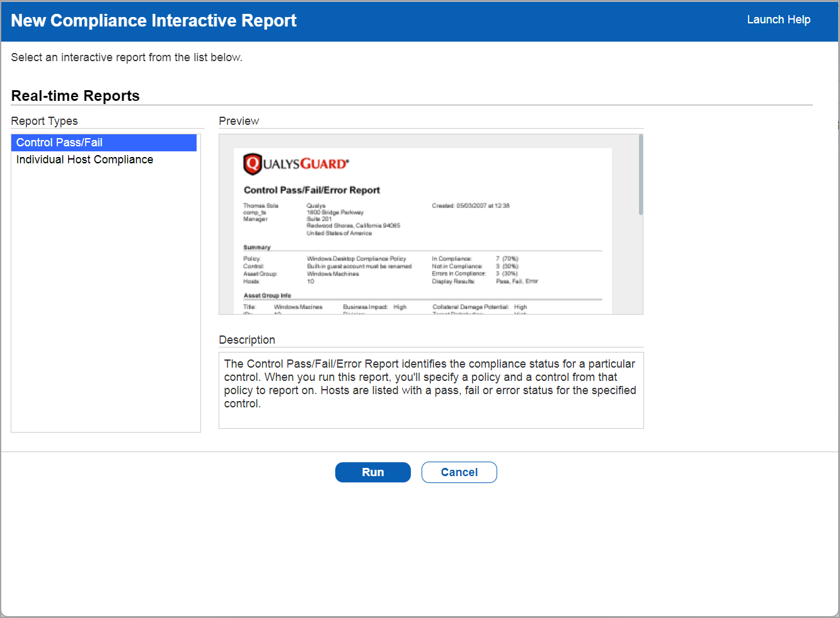Click the QualysGuard logo in the preview
Screen dimensions: 840x618
pyautogui.click(x=296, y=164)
